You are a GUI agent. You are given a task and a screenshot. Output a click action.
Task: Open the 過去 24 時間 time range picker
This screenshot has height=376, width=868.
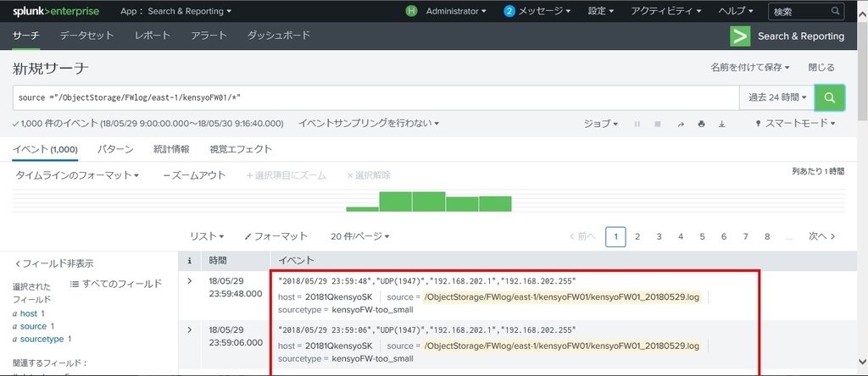pyautogui.click(x=777, y=97)
